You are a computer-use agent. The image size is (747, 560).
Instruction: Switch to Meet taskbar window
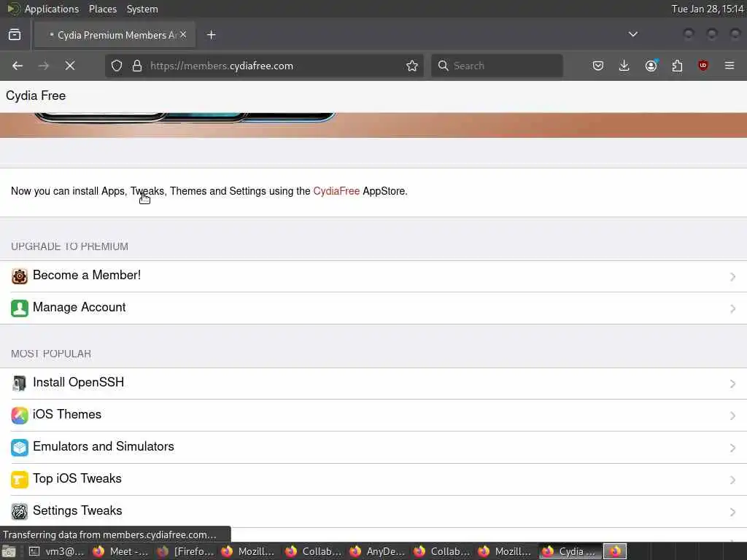click(120, 551)
